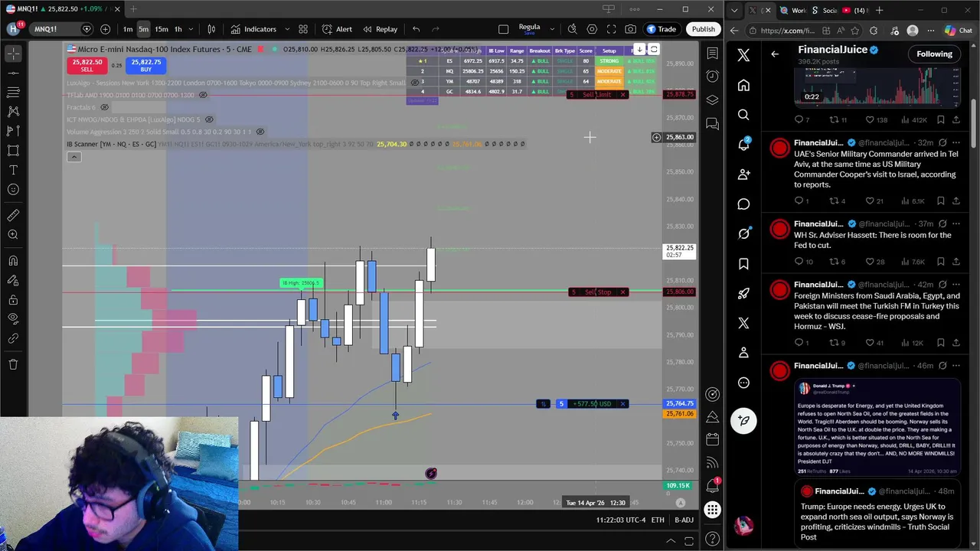Open the calendar panel in right sidebar
Viewport: 980px width, 551px height.
click(x=712, y=439)
